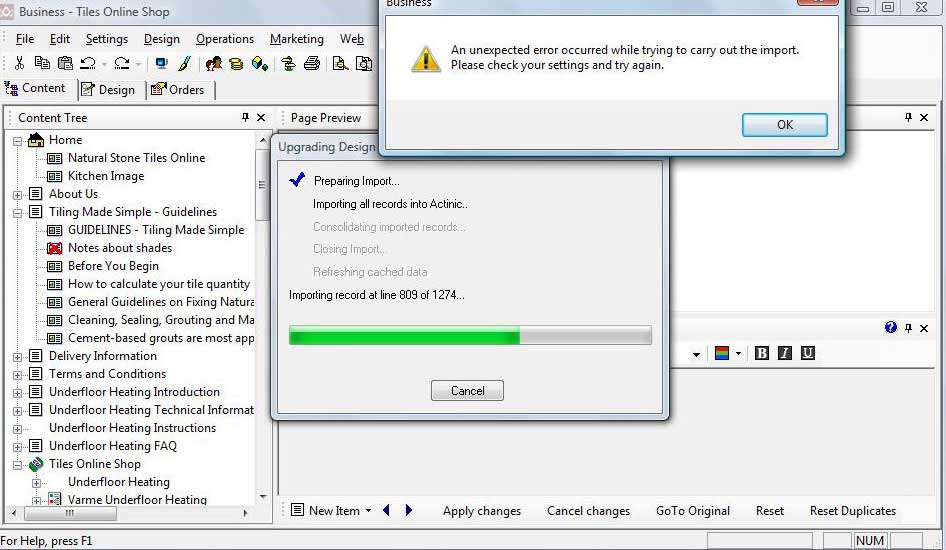The image size is (946, 550).
Task: Collapse the Home tree node
Action: [x=18, y=141]
